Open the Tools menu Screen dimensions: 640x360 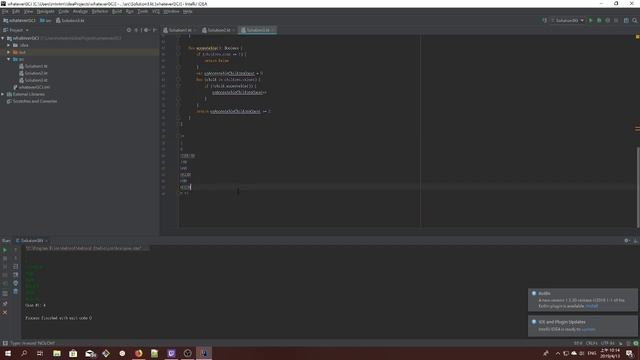tap(142, 12)
